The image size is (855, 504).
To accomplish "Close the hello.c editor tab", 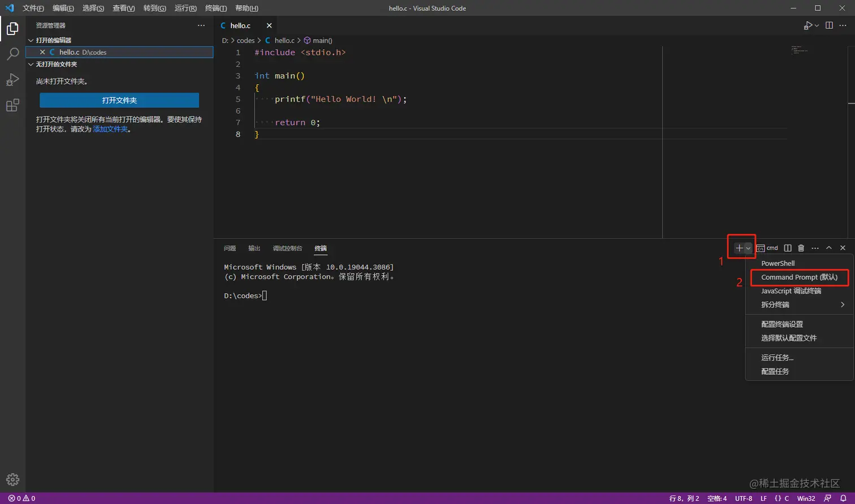I will pos(269,25).
